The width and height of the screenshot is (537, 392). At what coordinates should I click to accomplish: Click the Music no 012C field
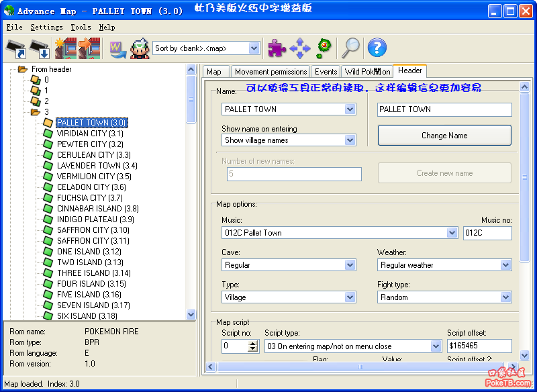click(x=487, y=233)
